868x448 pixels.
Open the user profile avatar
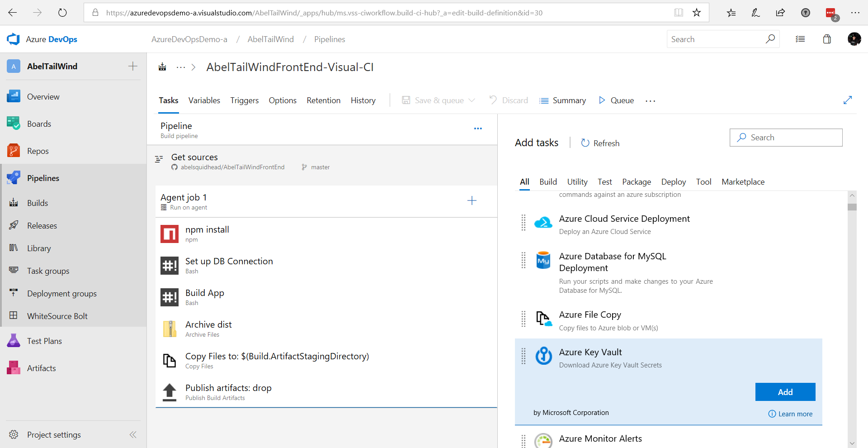854,39
